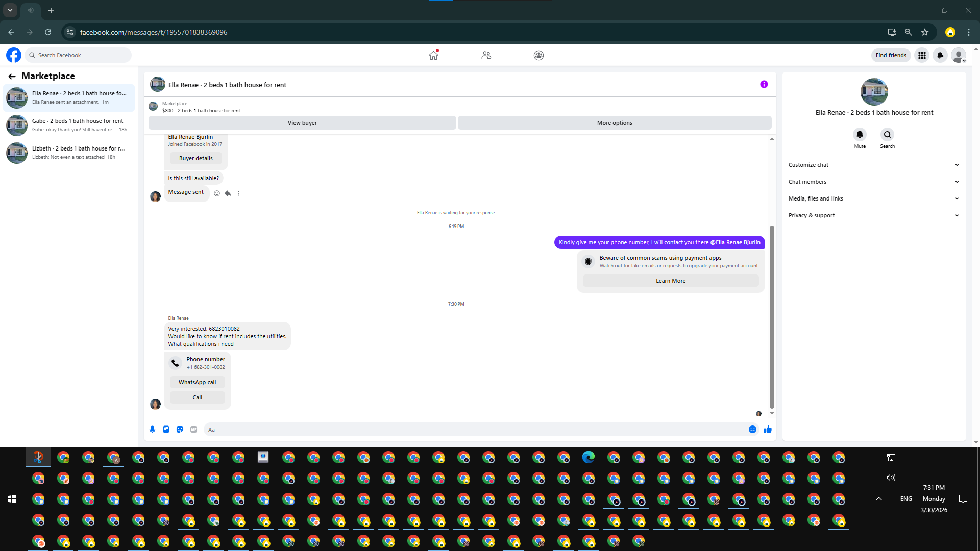Expand Privacy & support section
This screenshot has height=551, width=980.
click(x=873, y=215)
